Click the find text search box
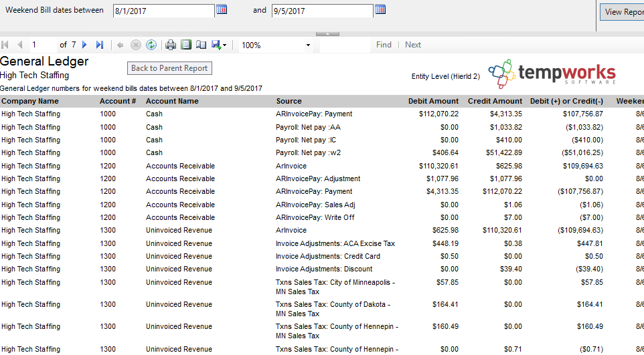This screenshot has height=355, width=644. [x=345, y=45]
